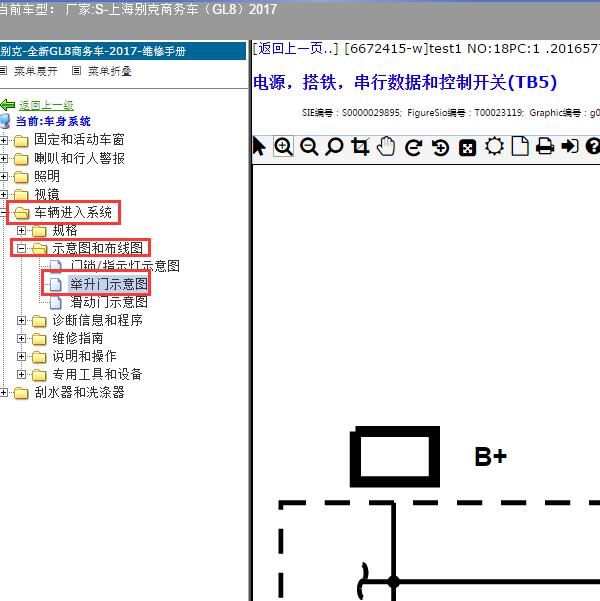Viewport: 600px width, 601px height.
Task: Click the SIE编号 S0000029895 text
Action: click(352, 113)
